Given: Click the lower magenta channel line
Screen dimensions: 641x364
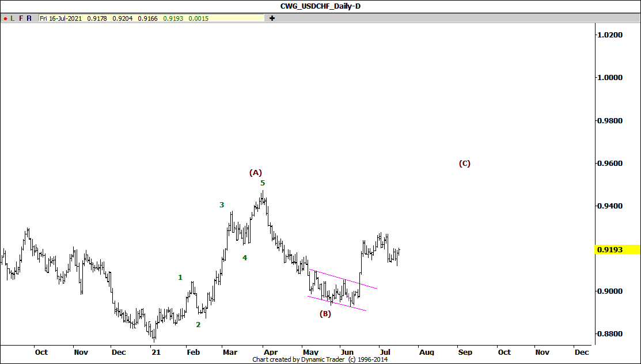Looking at the screenshot, I should pos(337,304).
